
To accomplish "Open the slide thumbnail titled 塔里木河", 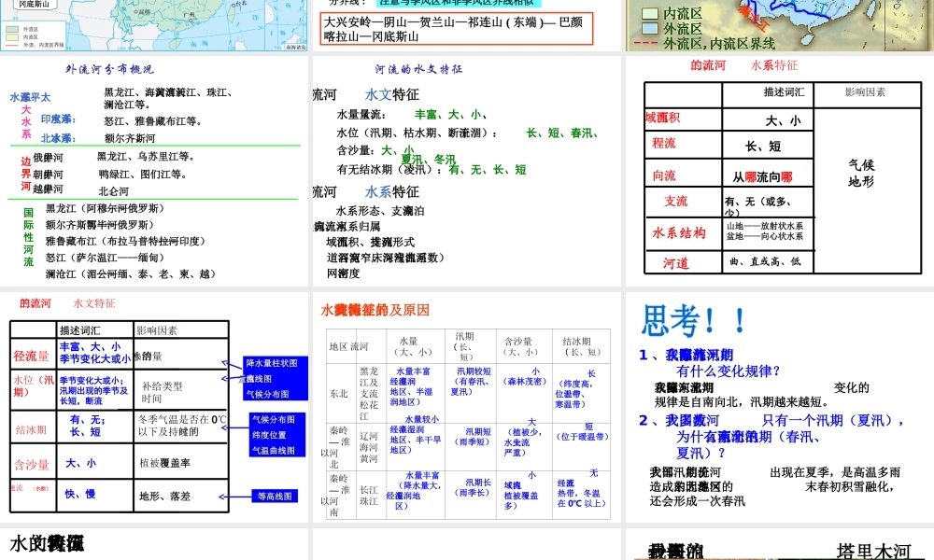I will coord(780,544).
